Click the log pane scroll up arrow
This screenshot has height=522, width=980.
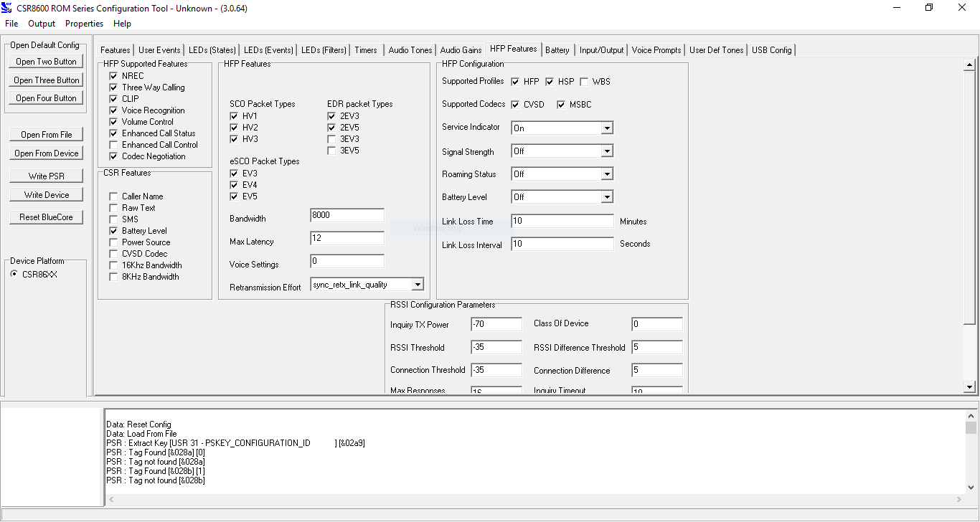pyautogui.click(x=971, y=415)
